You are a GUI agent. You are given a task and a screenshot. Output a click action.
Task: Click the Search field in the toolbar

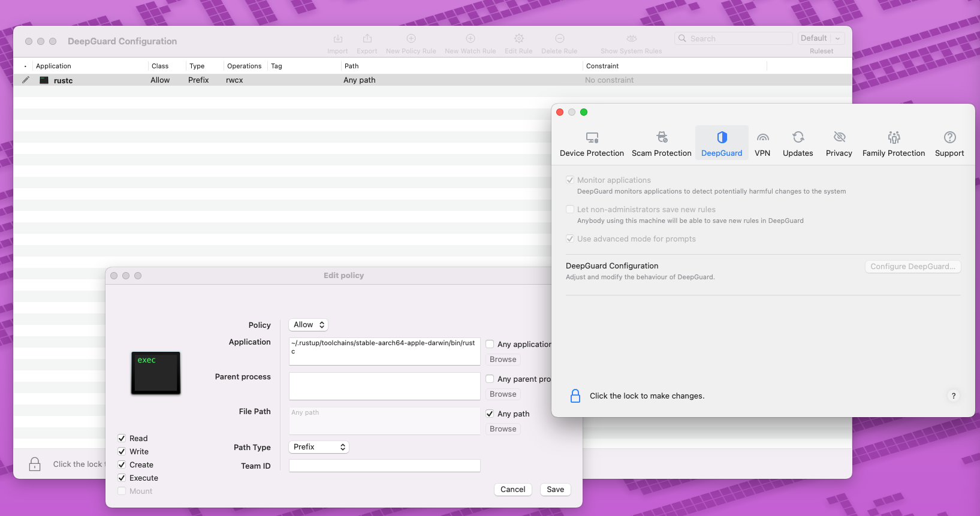coord(734,38)
